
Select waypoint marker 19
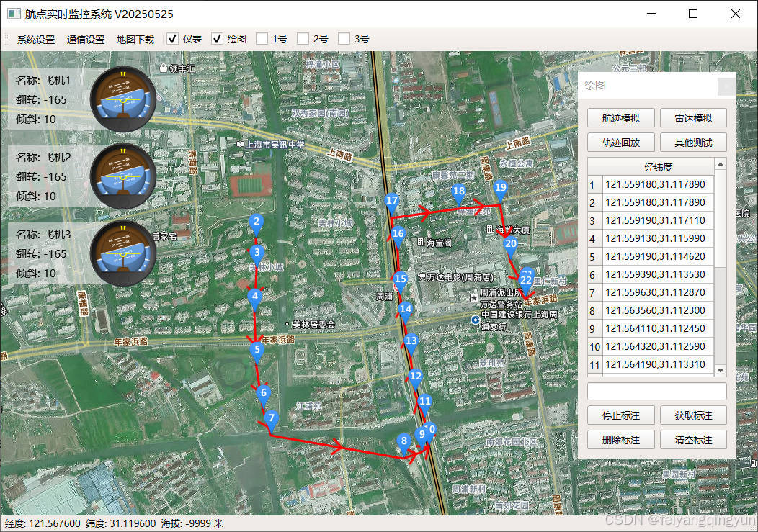click(500, 189)
